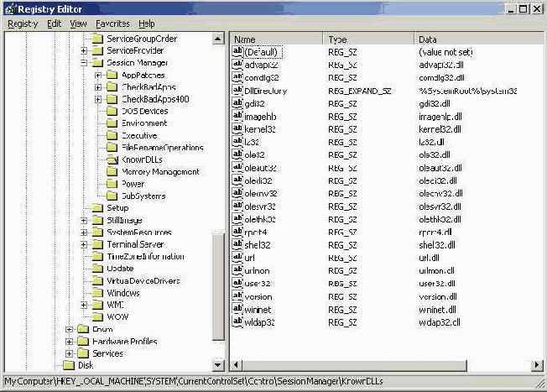Click the Type column header
Screen dimensions: 547x392
click(368, 39)
